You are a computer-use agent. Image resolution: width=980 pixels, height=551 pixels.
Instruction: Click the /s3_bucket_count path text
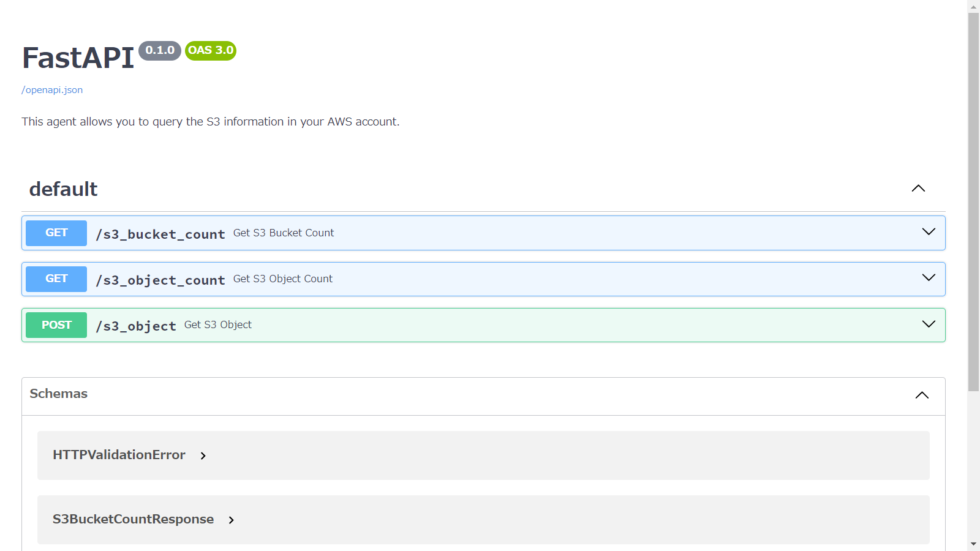click(160, 234)
